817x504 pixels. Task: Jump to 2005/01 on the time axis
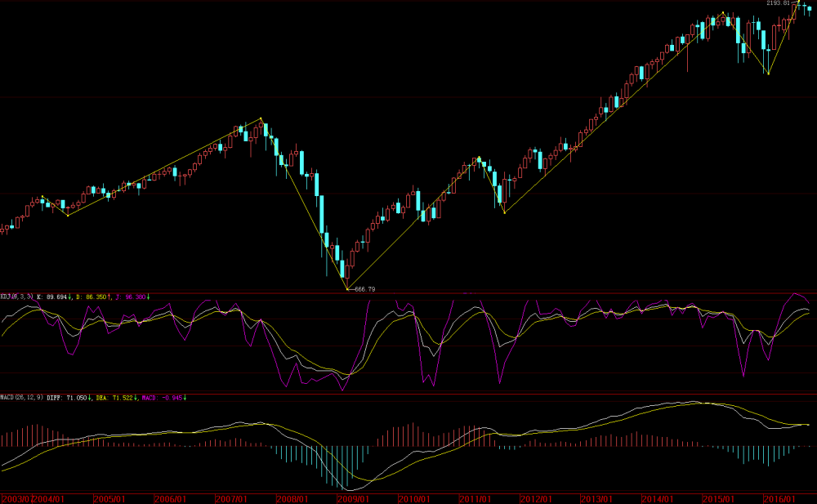pyautogui.click(x=109, y=498)
